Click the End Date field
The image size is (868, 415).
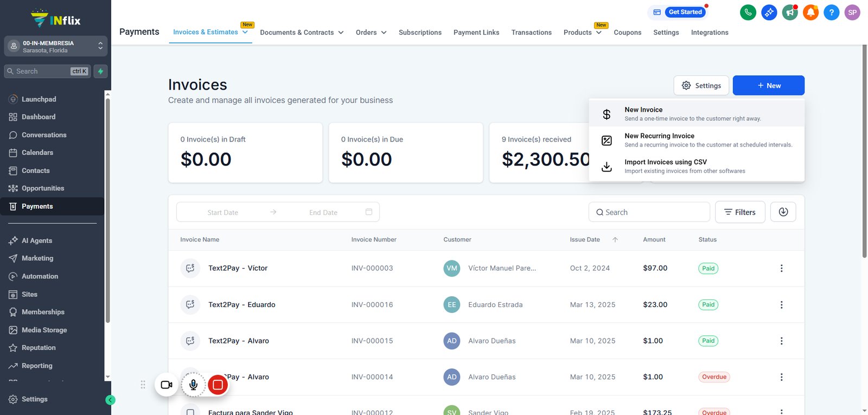[x=323, y=213]
